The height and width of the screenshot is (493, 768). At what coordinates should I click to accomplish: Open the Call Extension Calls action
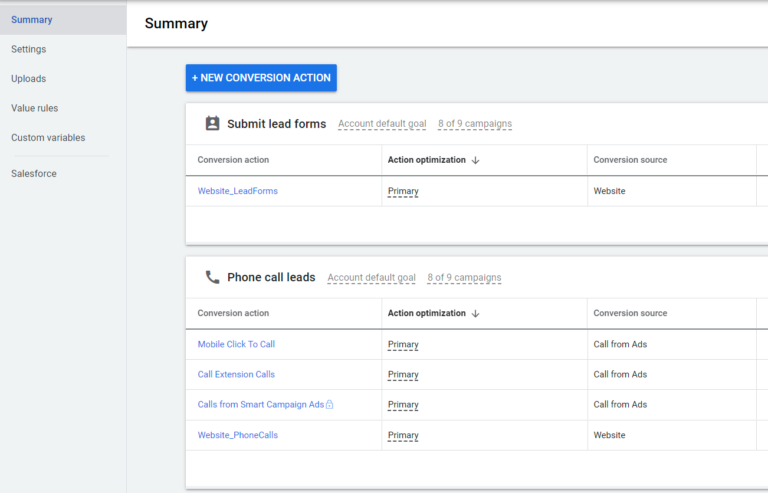(x=236, y=375)
